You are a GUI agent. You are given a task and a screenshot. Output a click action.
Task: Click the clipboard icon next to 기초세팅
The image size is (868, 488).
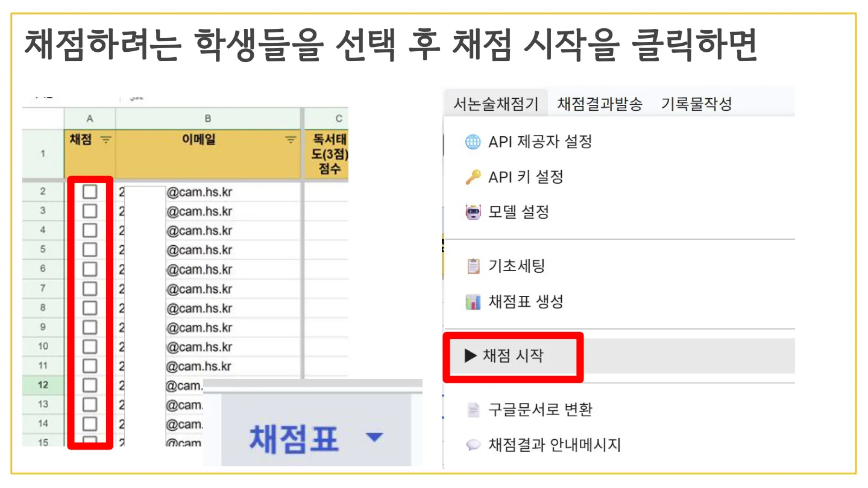click(473, 266)
